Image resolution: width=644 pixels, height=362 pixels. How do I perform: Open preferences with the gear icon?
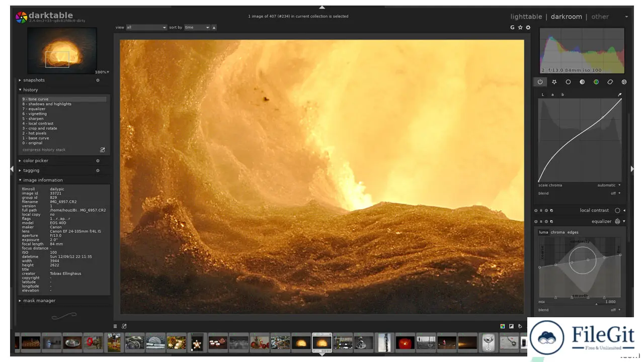pyautogui.click(x=528, y=28)
